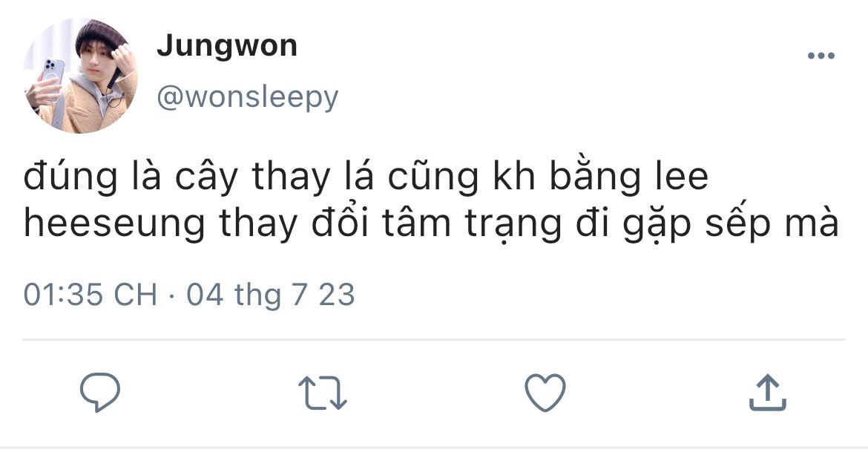This screenshot has height=461, width=868.
Task: Like the tweet with the heart icon
Action: click(x=545, y=392)
